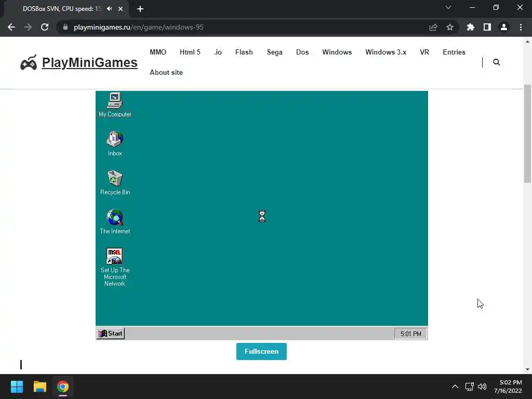Mute the tab via speaker icon
This screenshot has width=532, height=399.
click(109, 9)
